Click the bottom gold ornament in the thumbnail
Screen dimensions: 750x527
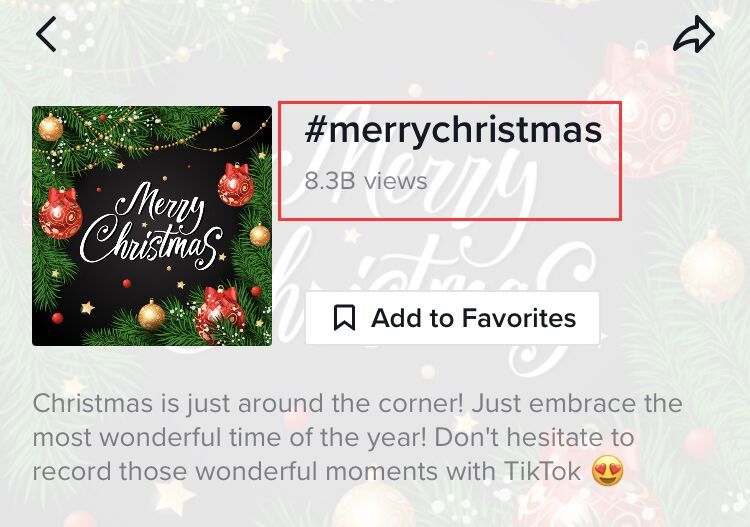[x=151, y=315]
